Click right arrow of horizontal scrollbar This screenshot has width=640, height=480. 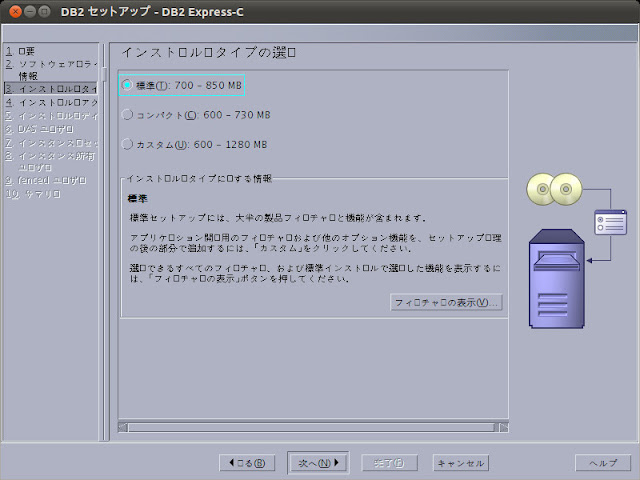[x=504, y=427]
